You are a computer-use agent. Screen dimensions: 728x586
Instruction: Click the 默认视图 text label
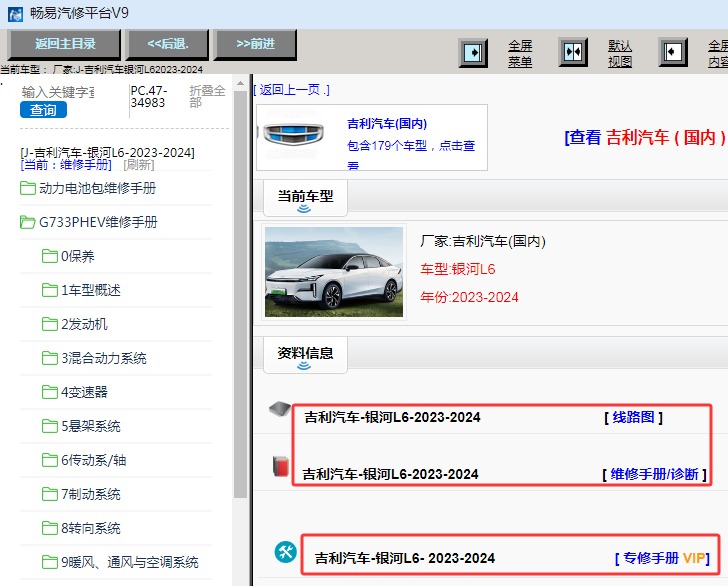point(620,53)
